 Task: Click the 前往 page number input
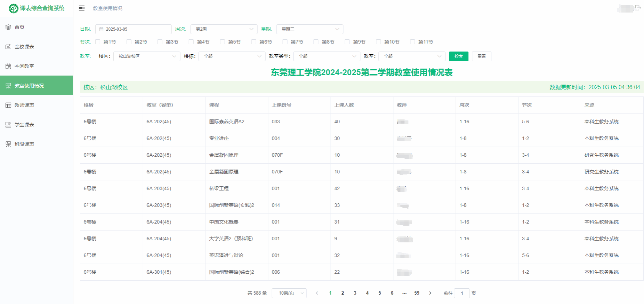pyautogui.click(x=462, y=293)
